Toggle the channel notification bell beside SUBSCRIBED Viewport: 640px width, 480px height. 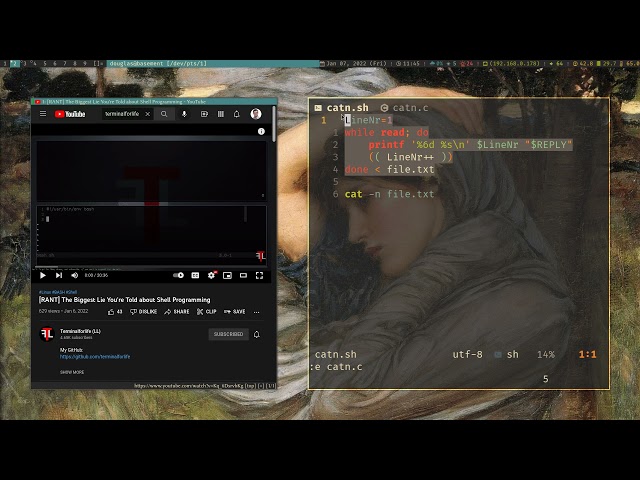point(257,335)
